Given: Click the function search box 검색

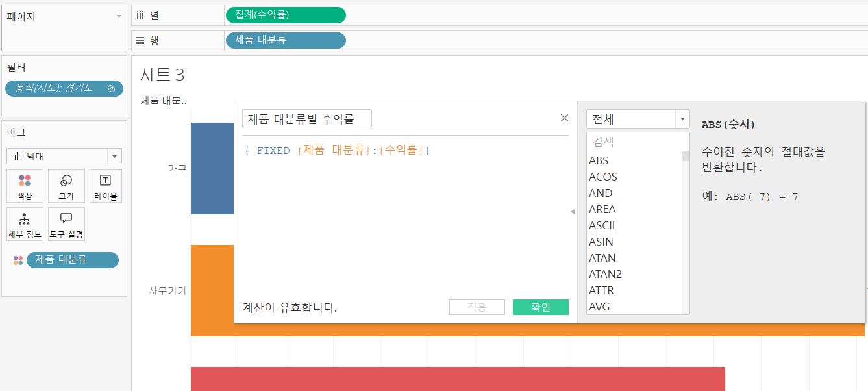Looking at the screenshot, I should click(638, 141).
